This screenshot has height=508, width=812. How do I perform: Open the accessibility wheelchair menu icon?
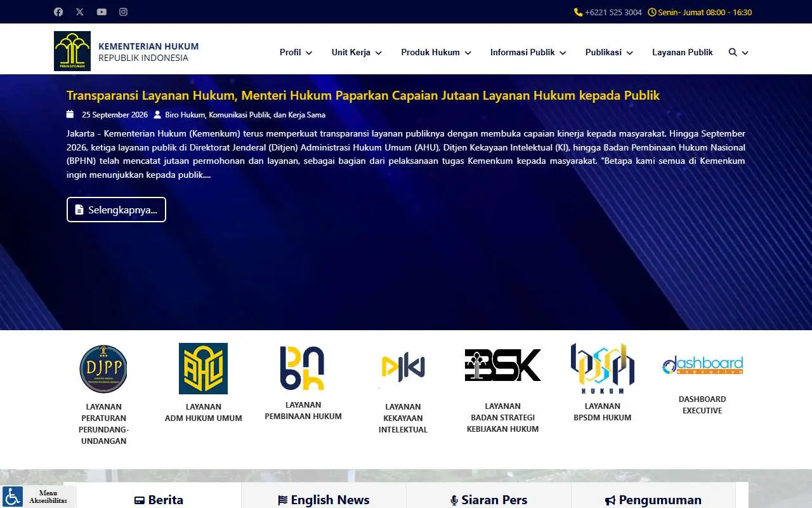point(12,497)
